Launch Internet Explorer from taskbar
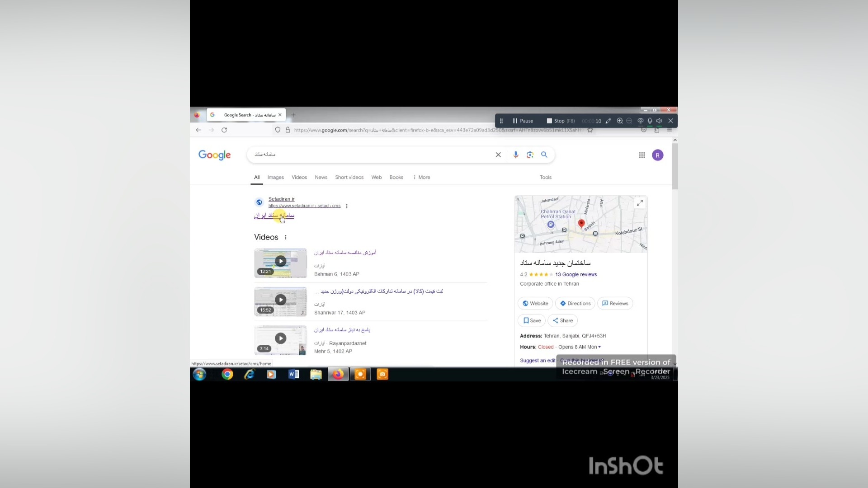Viewport: 868px width, 488px height. (x=249, y=375)
